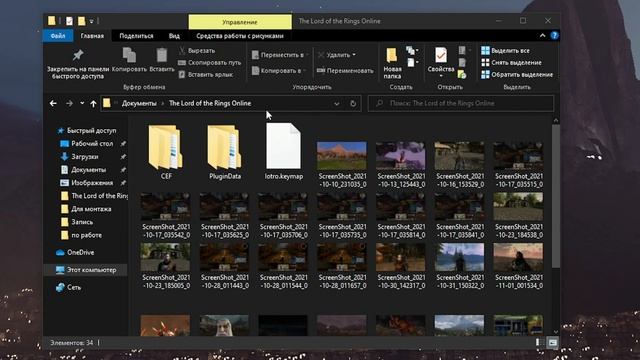Refresh the current folder

click(353, 104)
